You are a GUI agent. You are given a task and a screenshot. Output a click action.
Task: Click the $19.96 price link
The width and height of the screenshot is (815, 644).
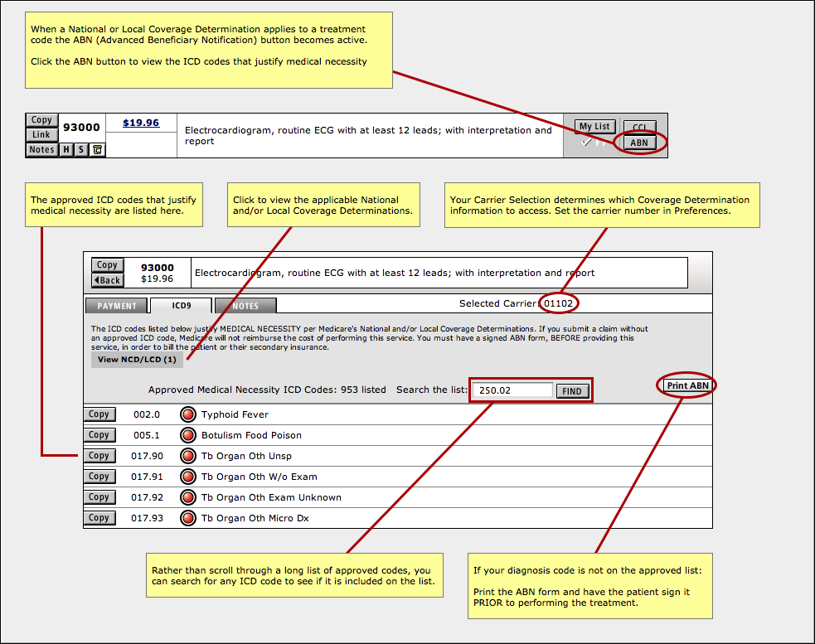(x=141, y=123)
